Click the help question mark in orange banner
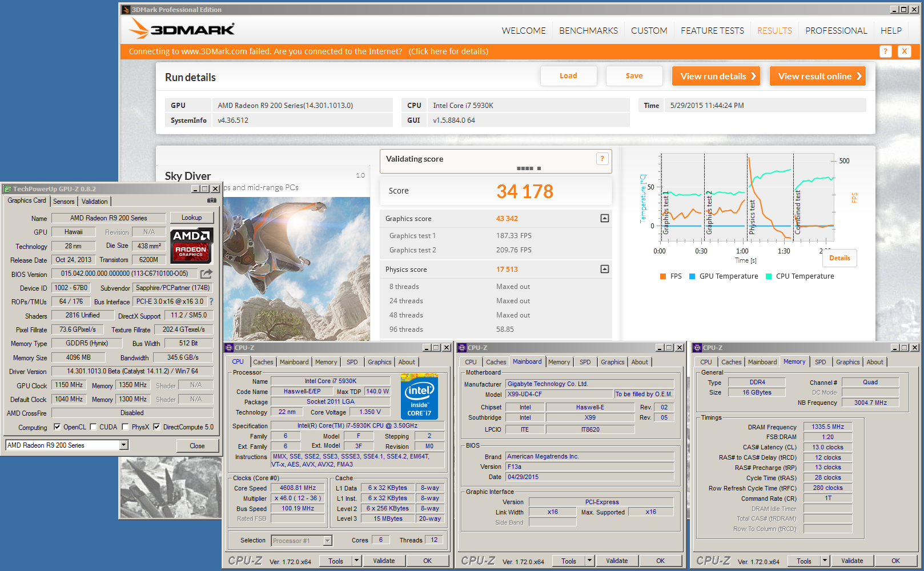Viewport: 924px width, 571px height. pos(885,51)
